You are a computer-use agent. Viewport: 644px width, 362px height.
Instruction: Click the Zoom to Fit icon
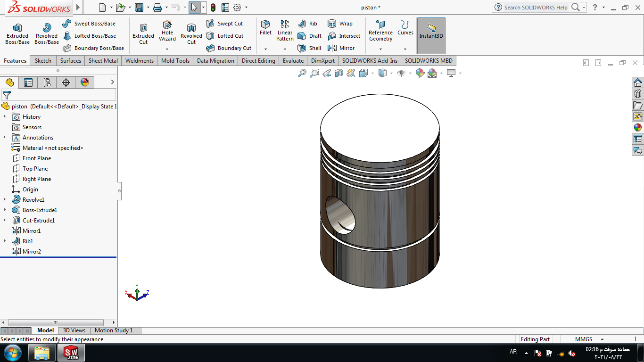(x=302, y=73)
